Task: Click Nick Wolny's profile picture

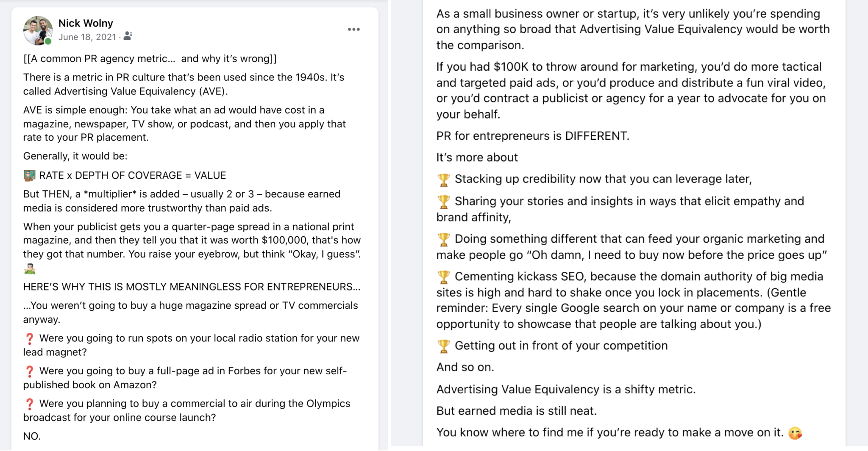Action: click(38, 30)
